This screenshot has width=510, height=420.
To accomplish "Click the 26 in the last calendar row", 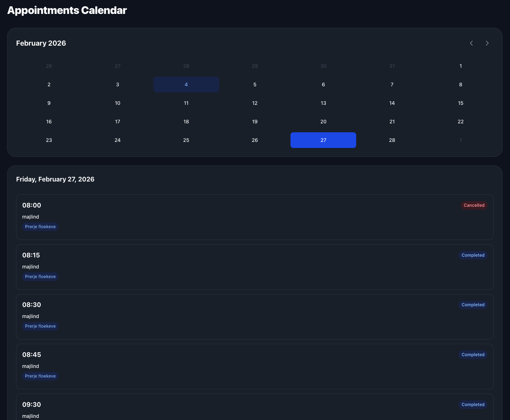I will (x=255, y=140).
